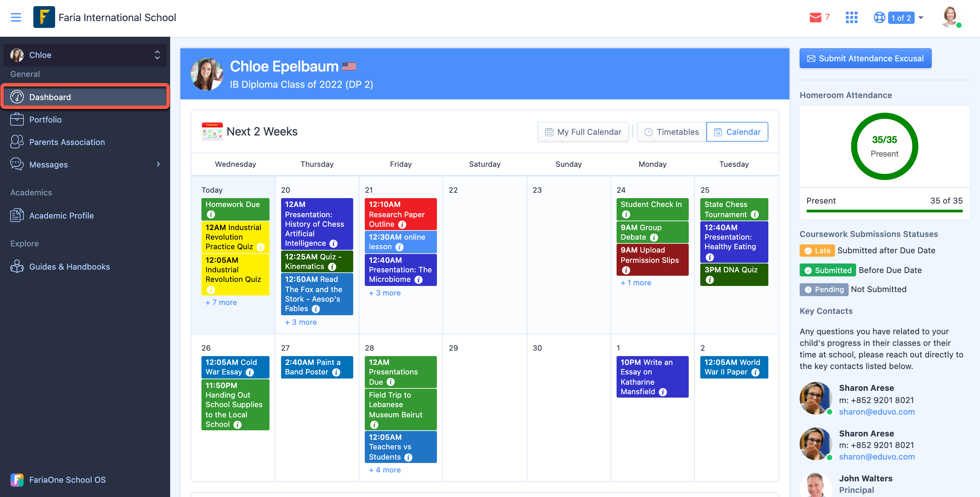Click the orange Late status badge

(x=817, y=251)
